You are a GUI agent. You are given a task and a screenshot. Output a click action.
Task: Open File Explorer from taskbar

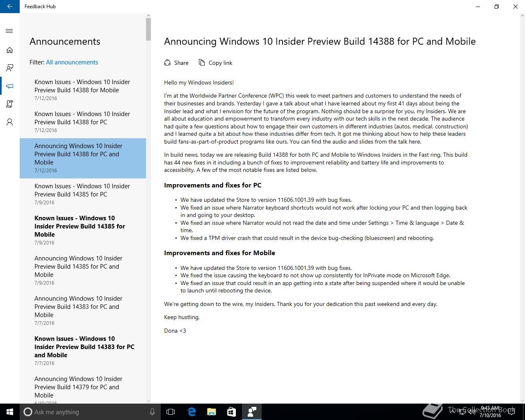(x=212, y=412)
